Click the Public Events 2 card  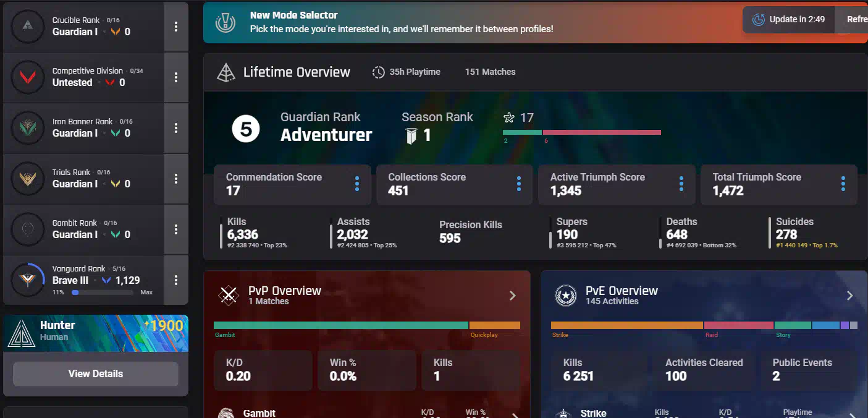coord(810,370)
